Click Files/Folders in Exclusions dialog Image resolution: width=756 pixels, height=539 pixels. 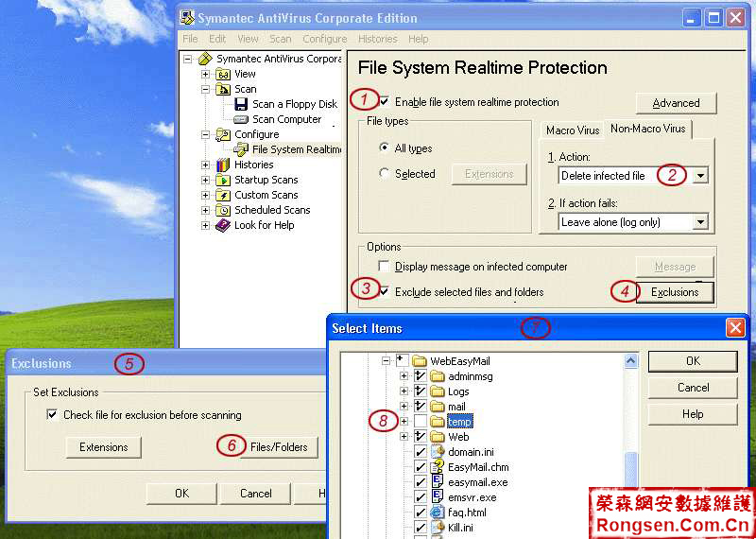pyautogui.click(x=279, y=447)
